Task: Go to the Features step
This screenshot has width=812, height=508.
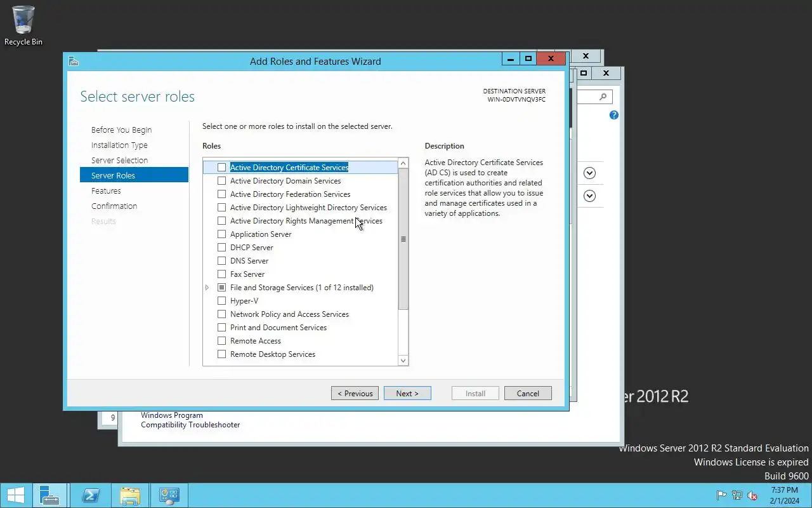Action: pyautogui.click(x=106, y=190)
